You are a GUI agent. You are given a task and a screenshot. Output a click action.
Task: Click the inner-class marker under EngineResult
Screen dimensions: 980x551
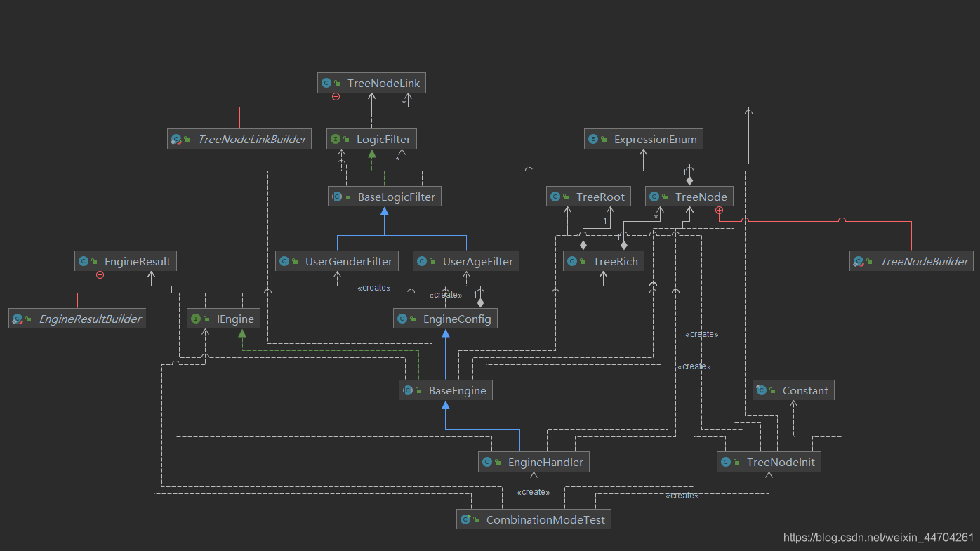[x=100, y=275]
